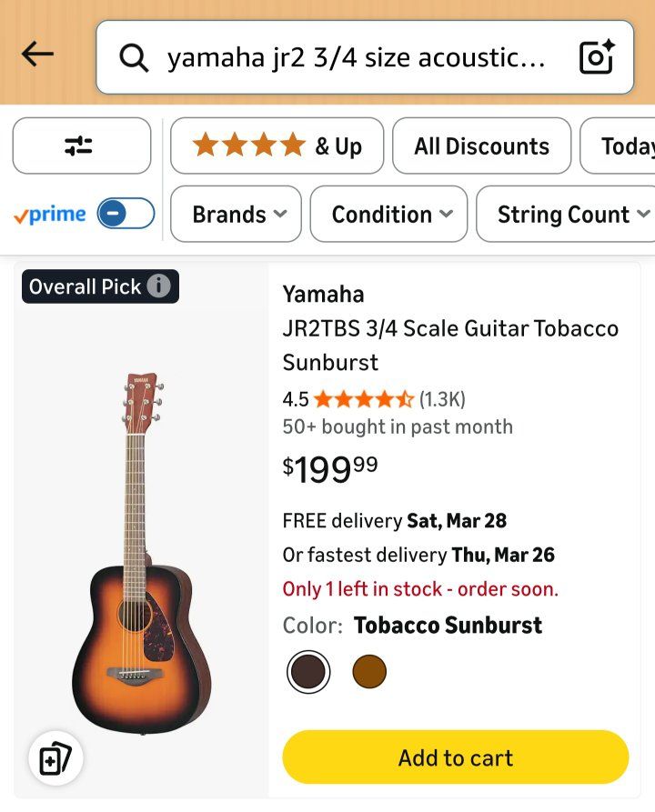Open camera lens visual search
Viewport: 655px width, 812px height.
[x=597, y=57]
